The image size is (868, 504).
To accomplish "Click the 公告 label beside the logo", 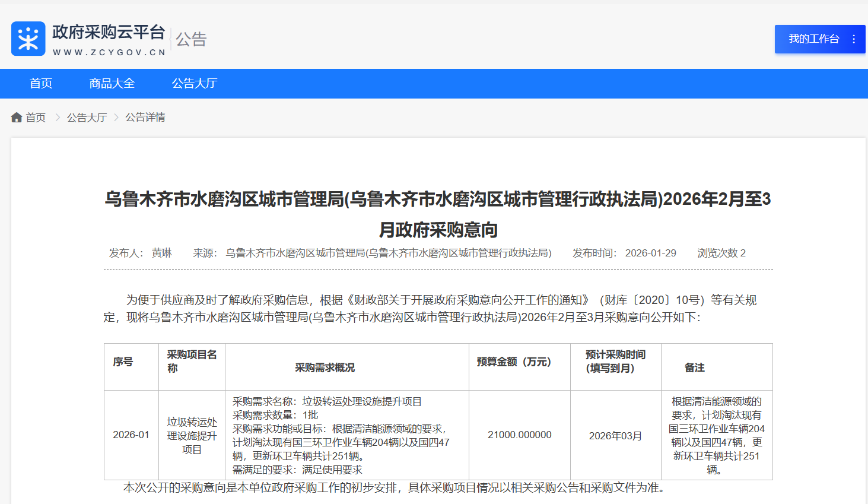I will 190,39.
